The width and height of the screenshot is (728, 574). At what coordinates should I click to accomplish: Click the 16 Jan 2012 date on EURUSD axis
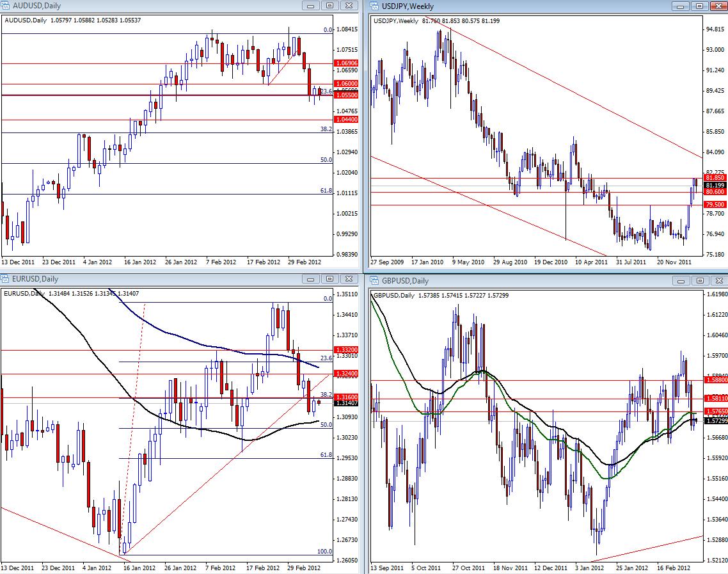pyautogui.click(x=139, y=568)
